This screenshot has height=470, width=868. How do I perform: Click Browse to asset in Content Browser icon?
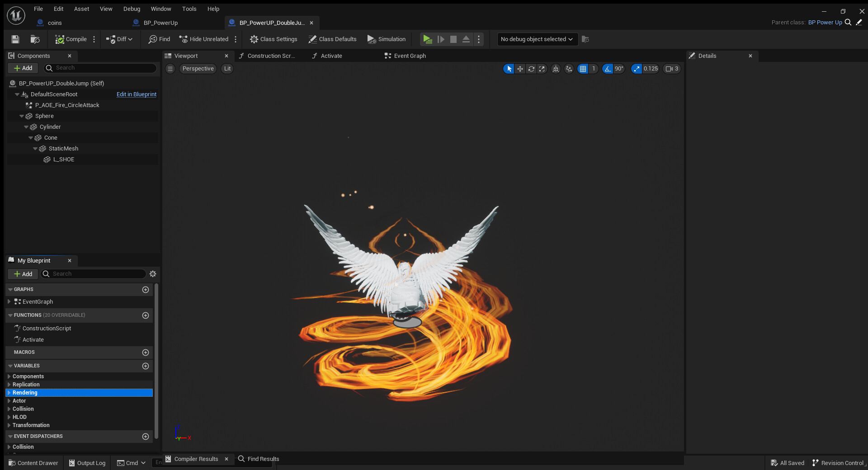point(35,39)
